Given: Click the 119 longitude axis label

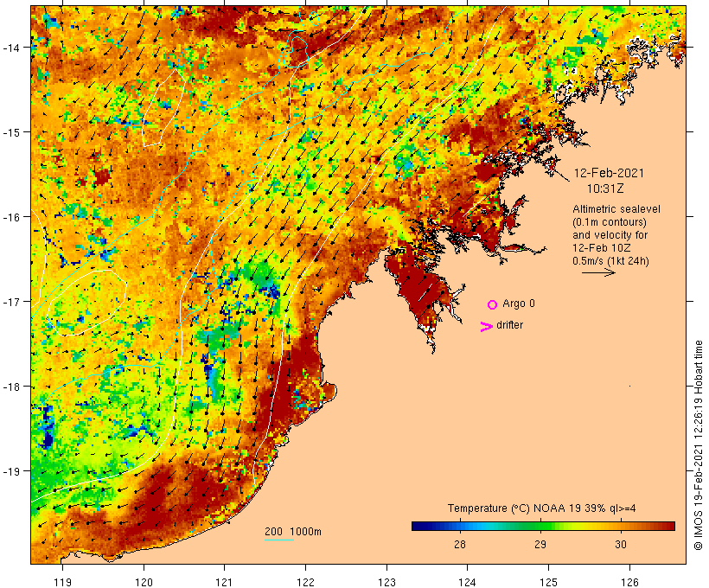Looking at the screenshot, I should pyautogui.click(x=62, y=582).
